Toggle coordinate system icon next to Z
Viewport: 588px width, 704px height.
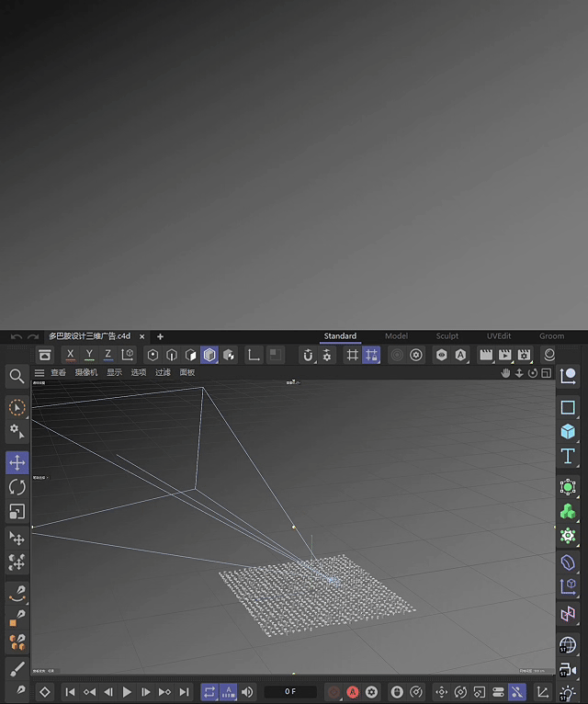128,355
